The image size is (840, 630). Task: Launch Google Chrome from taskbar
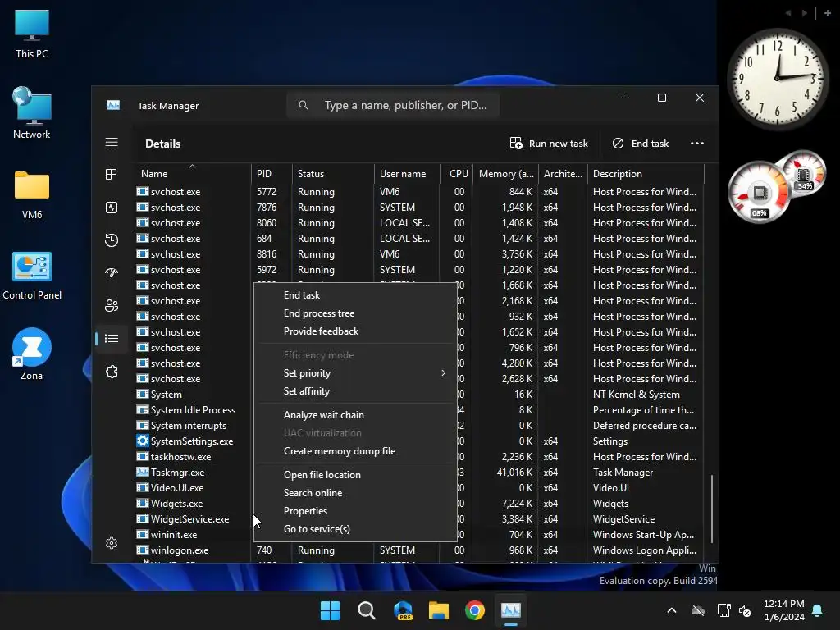point(475,610)
